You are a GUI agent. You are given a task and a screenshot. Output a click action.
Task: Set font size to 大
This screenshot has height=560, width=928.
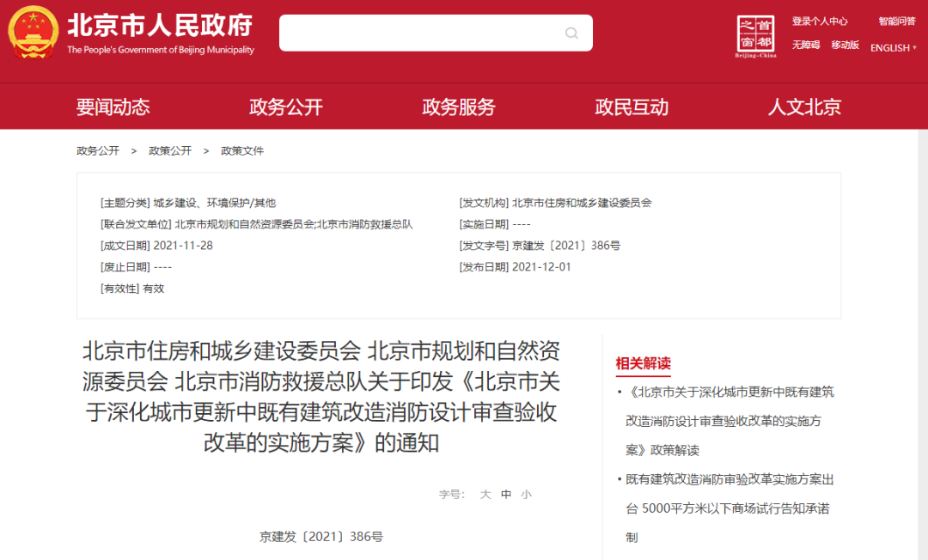click(x=485, y=495)
